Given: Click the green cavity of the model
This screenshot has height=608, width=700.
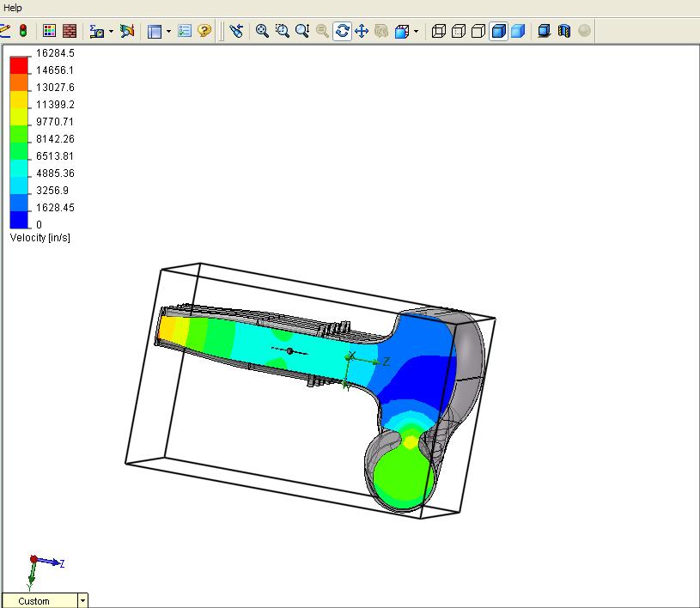Looking at the screenshot, I should (399, 474).
